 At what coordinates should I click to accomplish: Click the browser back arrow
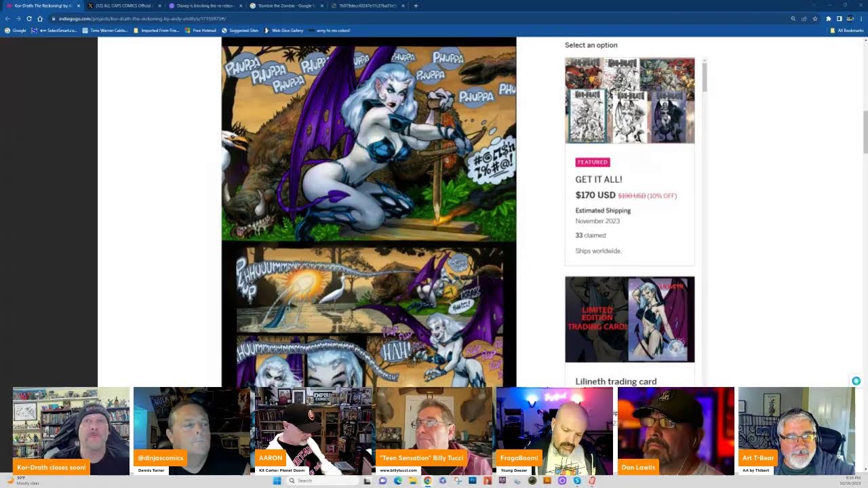[x=7, y=18]
